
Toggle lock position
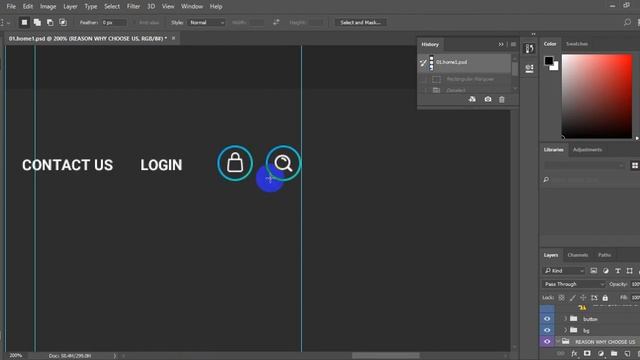pos(583,298)
